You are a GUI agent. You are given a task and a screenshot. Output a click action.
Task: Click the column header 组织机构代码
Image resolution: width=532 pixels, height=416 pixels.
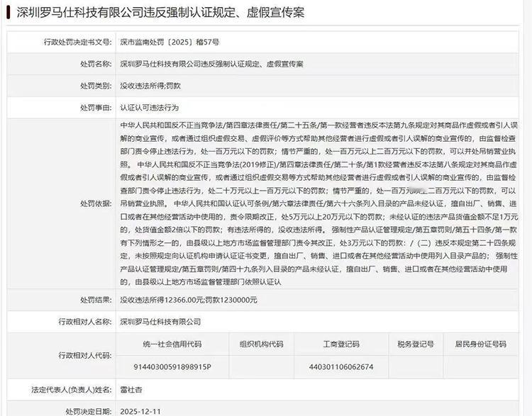point(261,344)
